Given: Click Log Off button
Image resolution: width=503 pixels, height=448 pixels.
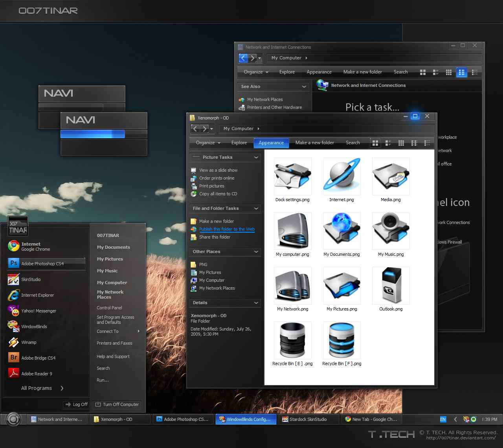Looking at the screenshot, I should point(75,404).
